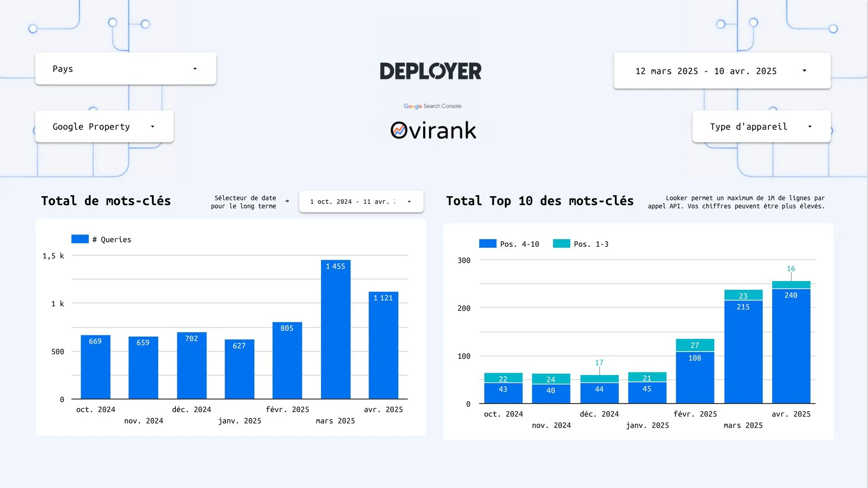Click the oct. 2024 Pos. 4-10 segment 43
Screen dimensions: 868x488
[x=503, y=393]
